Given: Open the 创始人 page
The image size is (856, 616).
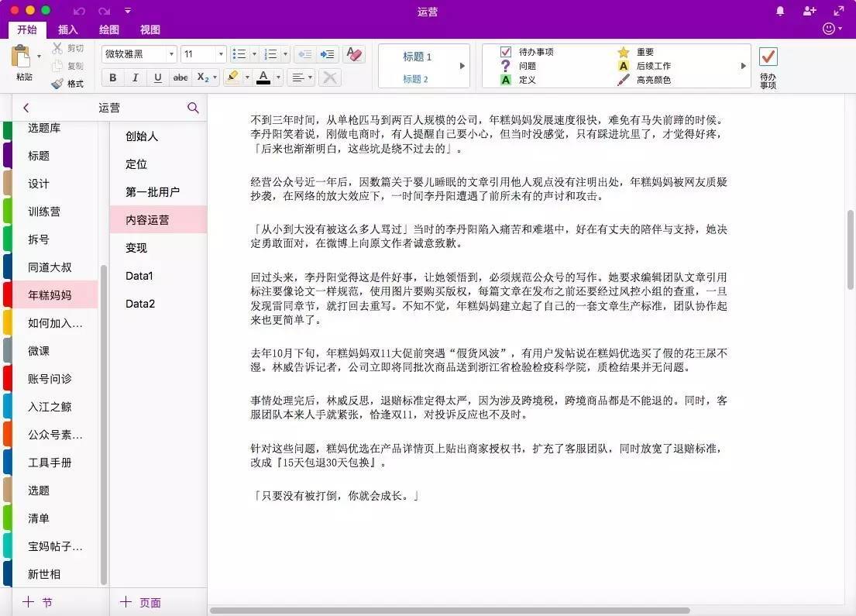Looking at the screenshot, I should click(158, 136).
